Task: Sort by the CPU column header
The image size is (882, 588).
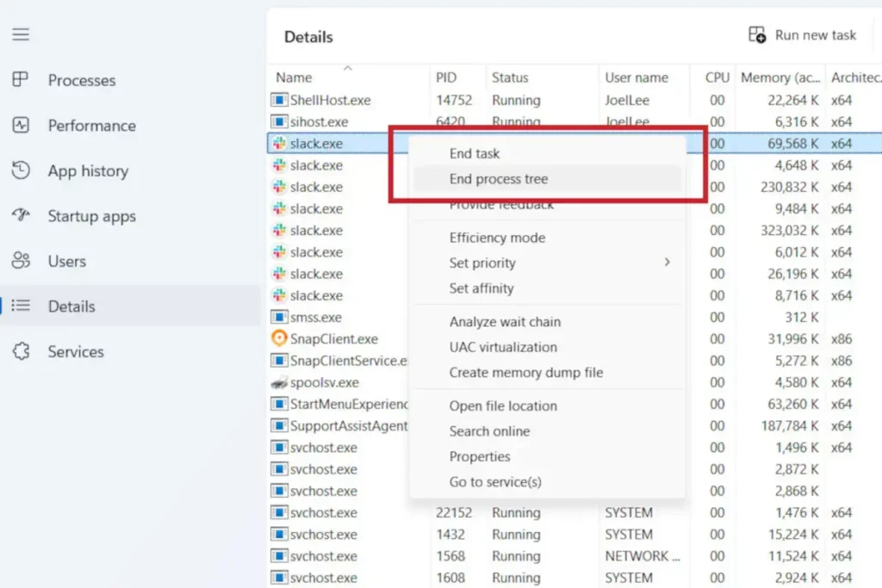Action: pyautogui.click(x=712, y=77)
